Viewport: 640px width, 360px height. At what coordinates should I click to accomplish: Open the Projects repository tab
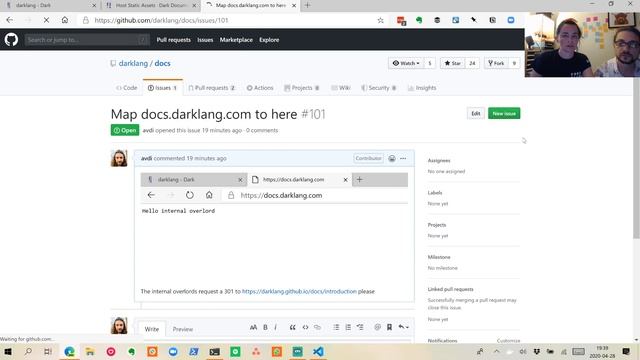pyautogui.click(x=302, y=88)
